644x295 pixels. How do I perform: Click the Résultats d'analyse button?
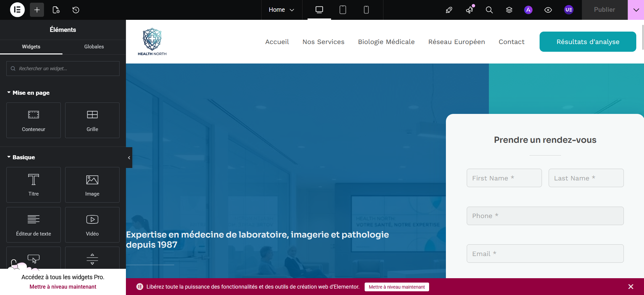point(588,42)
